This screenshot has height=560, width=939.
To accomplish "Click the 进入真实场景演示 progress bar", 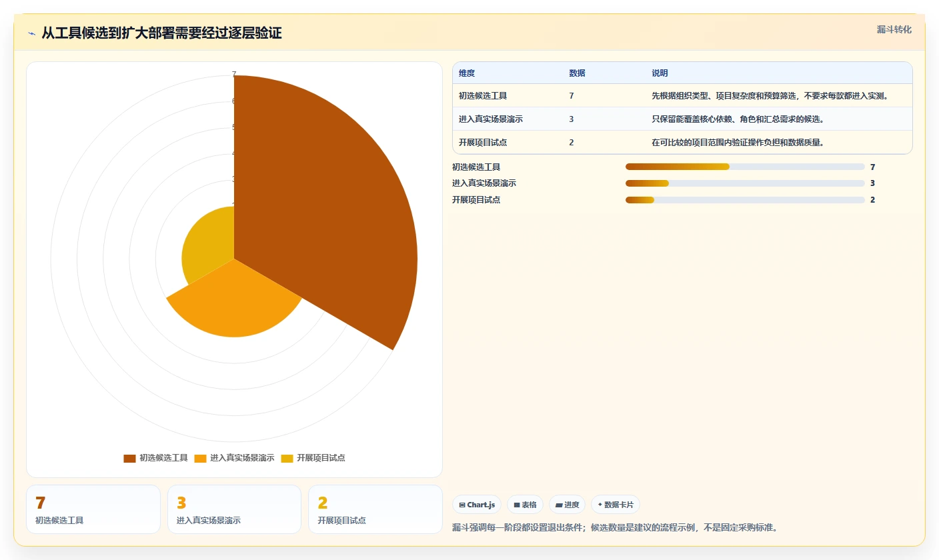I will coord(745,183).
